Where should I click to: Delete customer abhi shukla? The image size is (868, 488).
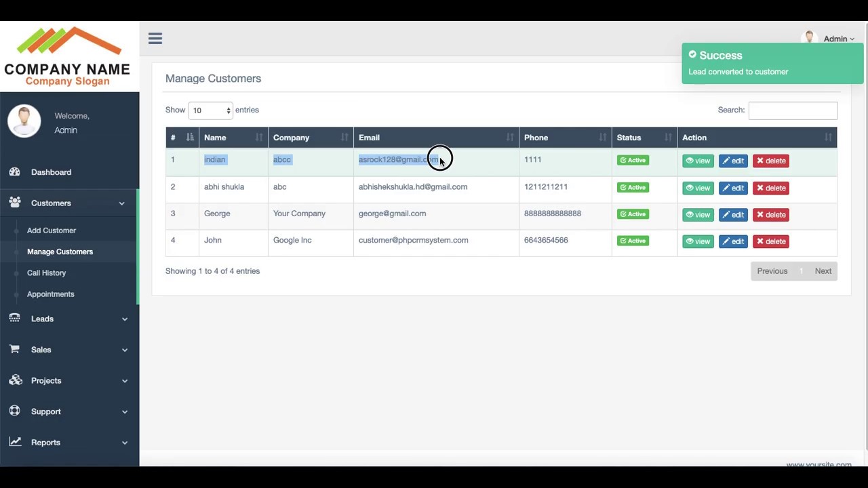[x=771, y=188]
